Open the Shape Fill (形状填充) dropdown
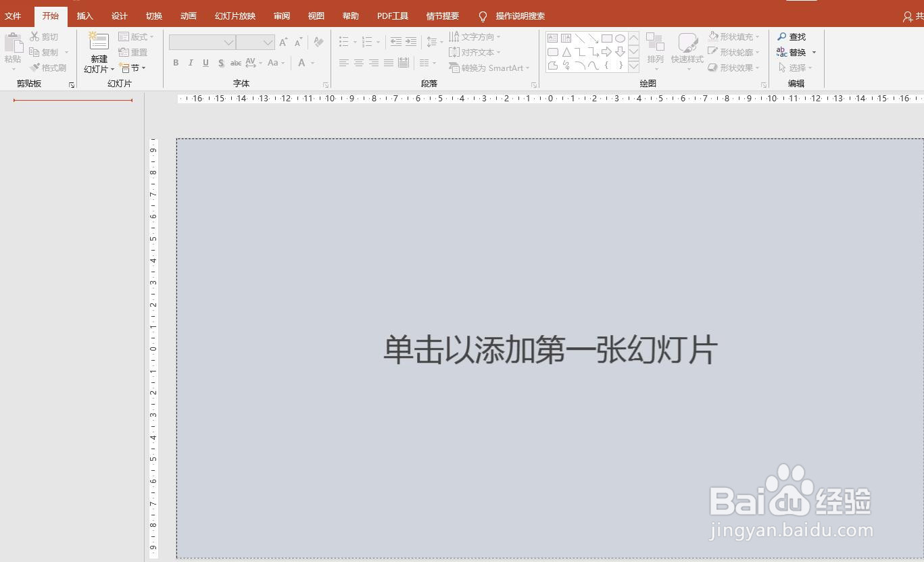 tap(734, 36)
